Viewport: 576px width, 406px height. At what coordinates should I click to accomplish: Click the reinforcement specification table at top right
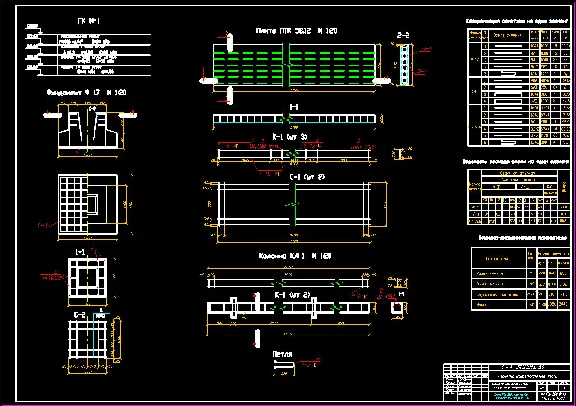click(x=518, y=87)
